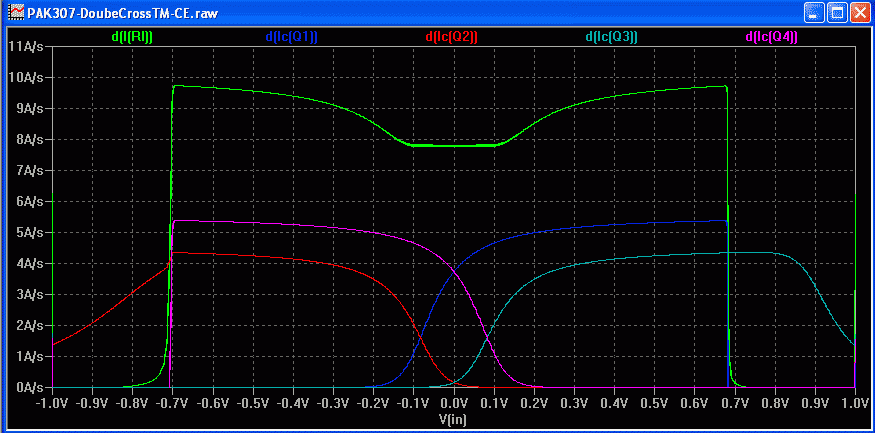875x433 pixels.
Task: Select the d(Ic(Q3)) cyan trace label
Action: [611, 36]
